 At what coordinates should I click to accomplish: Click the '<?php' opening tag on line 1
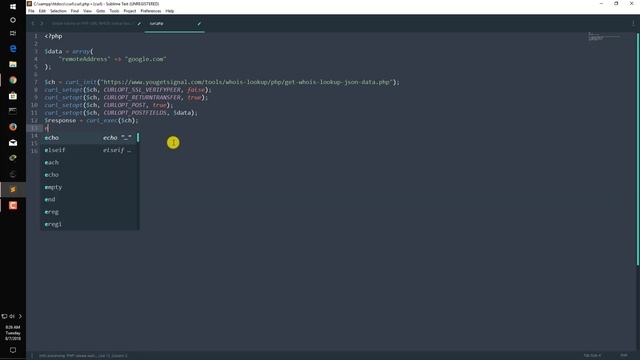tap(53, 36)
